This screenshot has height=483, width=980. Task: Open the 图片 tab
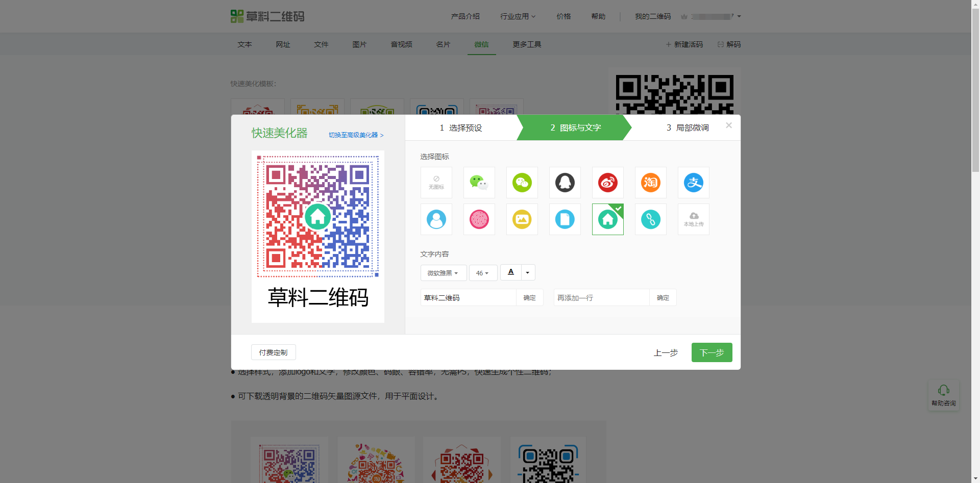coord(359,44)
